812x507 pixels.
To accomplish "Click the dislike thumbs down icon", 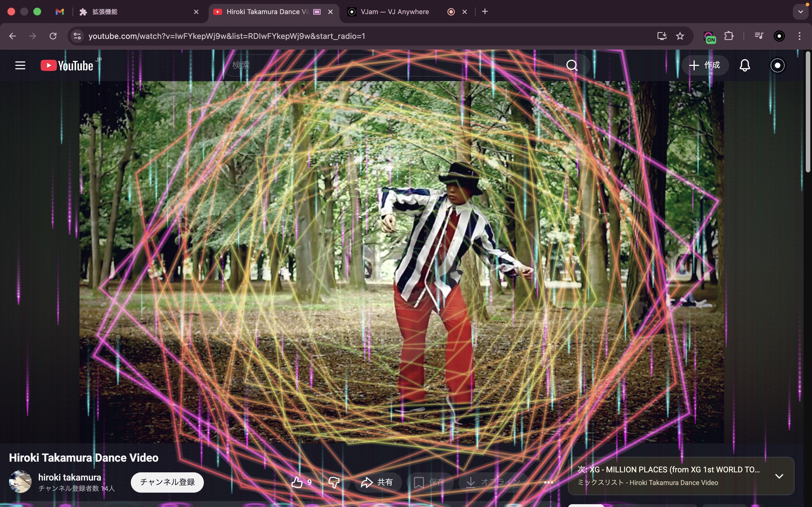I will 334,482.
